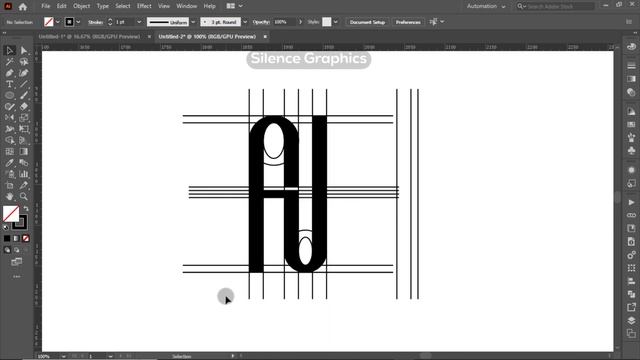Select the Perspective Grid tool
The image size is (640, 360).
coord(24,140)
